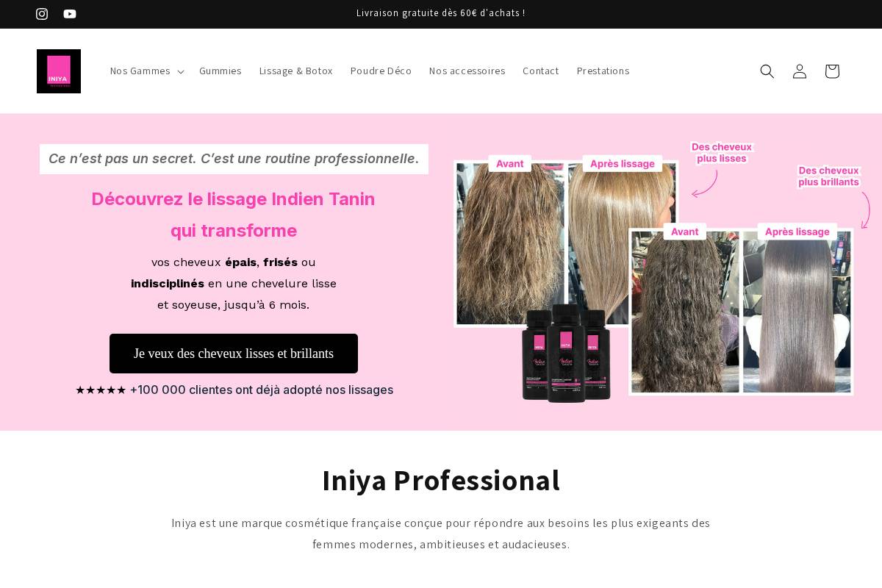Click 'Je veux des cheveux lisses et brillants'
Screen dimensions: 882x588
point(233,354)
